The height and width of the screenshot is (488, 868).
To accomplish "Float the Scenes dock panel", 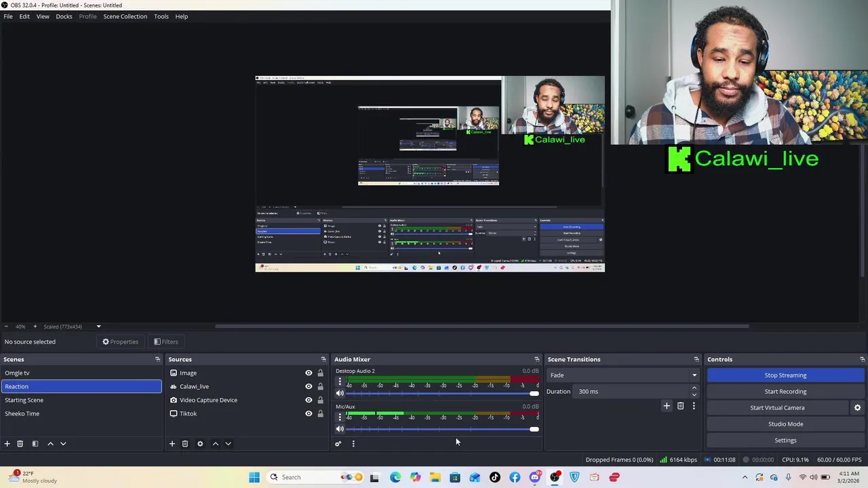I will [157, 359].
